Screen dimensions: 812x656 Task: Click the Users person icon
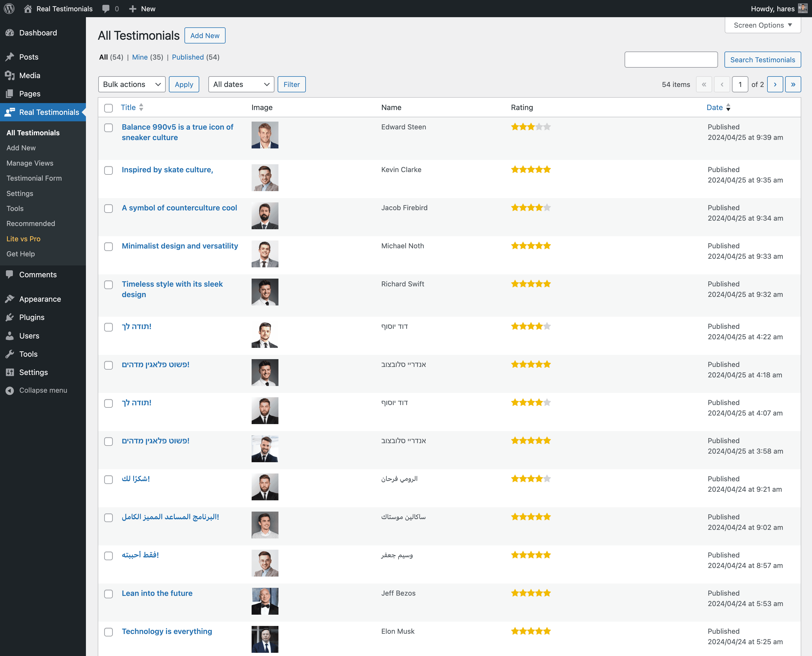click(10, 336)
